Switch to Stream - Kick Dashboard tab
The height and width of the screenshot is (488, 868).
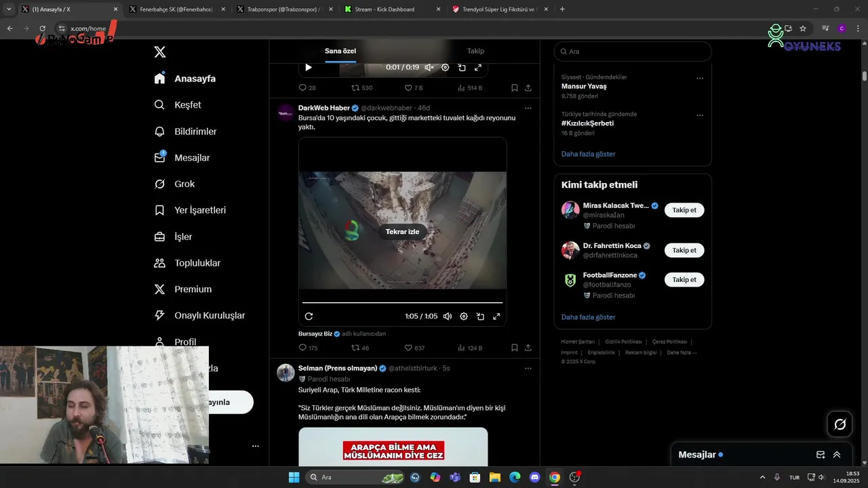392,9
